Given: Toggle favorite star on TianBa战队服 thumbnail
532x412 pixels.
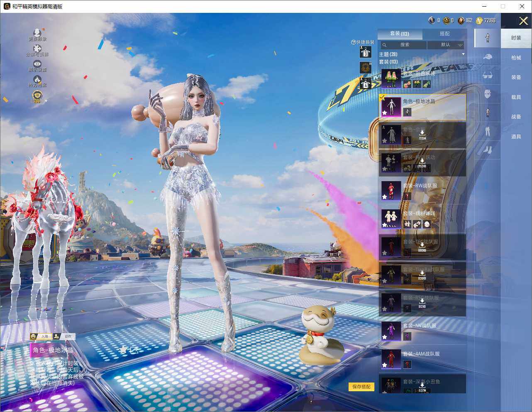Looking at the screenshot, I should pos(385,281).
